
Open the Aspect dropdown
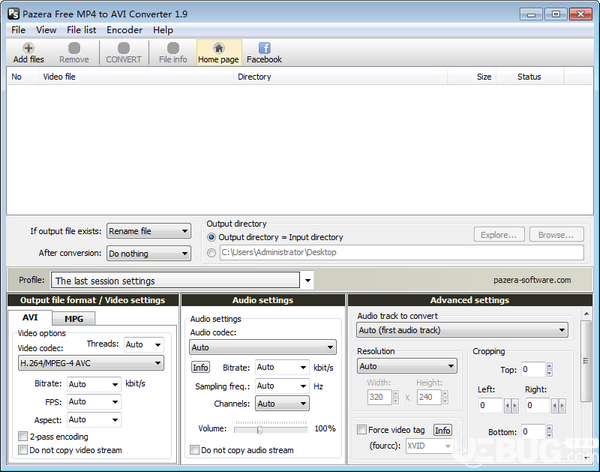(x=94, y=420)
